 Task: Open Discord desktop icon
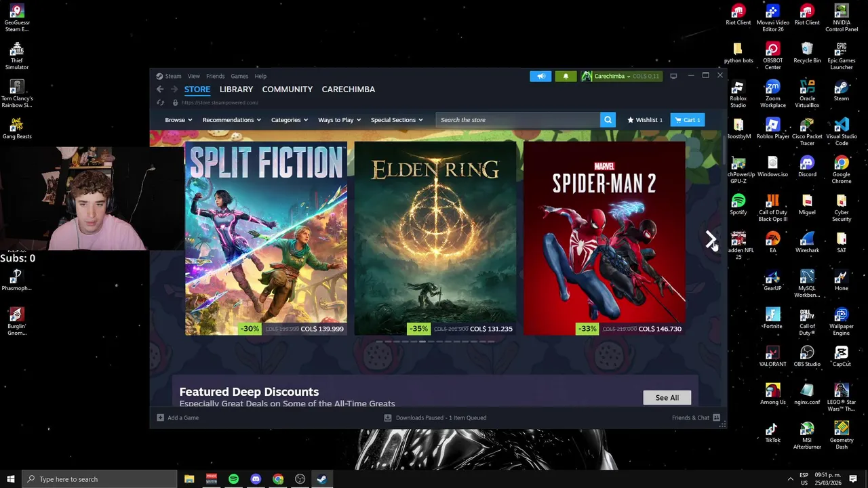807,167
